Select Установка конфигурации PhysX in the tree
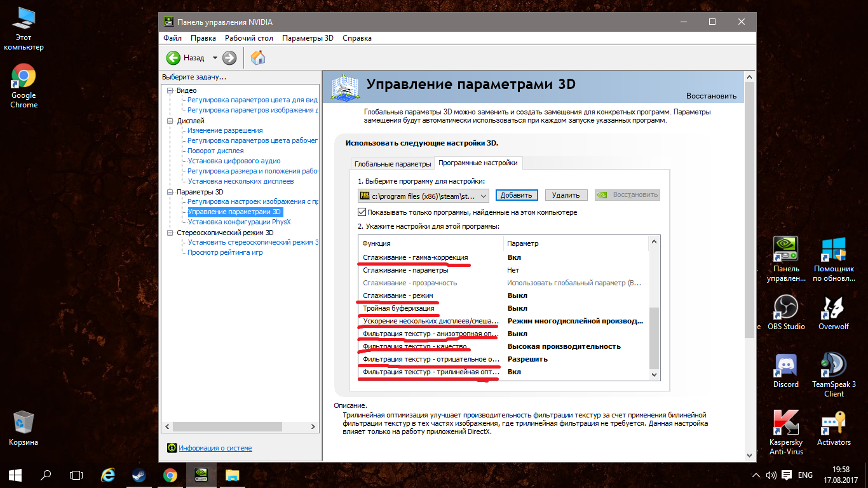Image resolution: width=868 pixels, height=488 pixels. pyautogui.click(x=239, y=222)
